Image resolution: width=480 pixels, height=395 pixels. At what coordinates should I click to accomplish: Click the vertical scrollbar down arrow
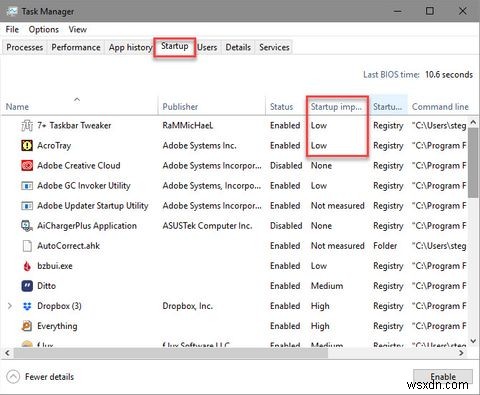473,341
